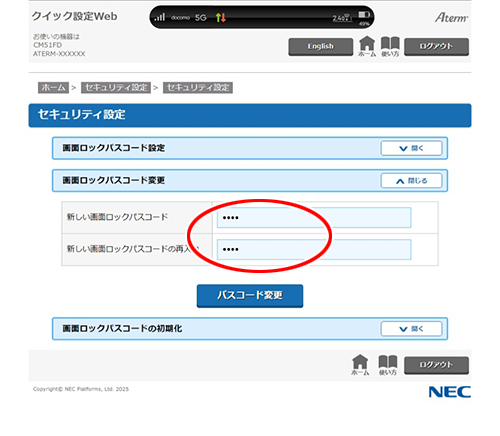
Task: Click the battery indicator icon
Action: pos(364,15)
